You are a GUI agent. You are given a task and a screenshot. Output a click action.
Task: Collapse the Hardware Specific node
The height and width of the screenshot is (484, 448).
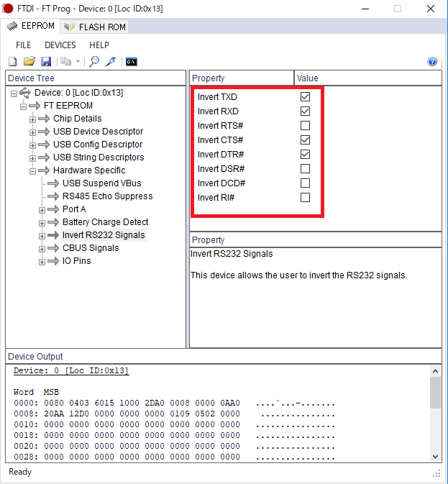click(32, 172)
